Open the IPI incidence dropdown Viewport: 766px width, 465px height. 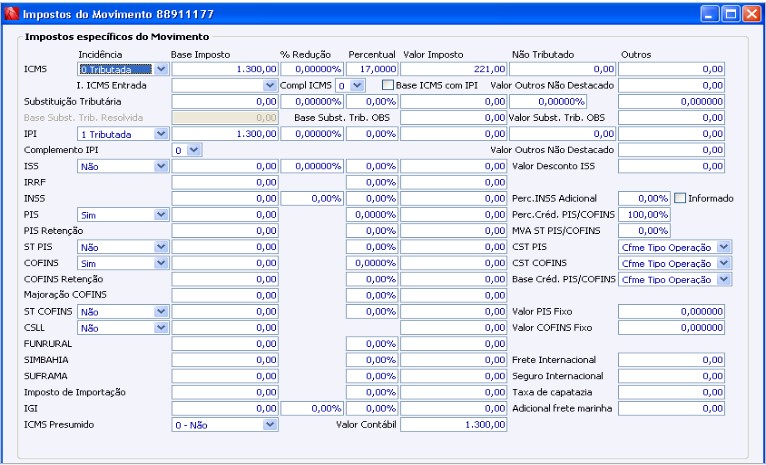tap(161, 134)
